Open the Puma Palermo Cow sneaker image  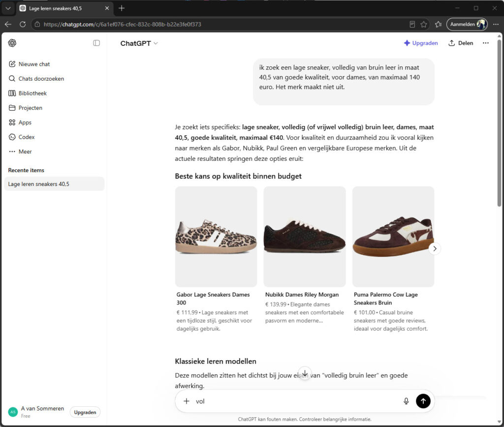[393, 237]
